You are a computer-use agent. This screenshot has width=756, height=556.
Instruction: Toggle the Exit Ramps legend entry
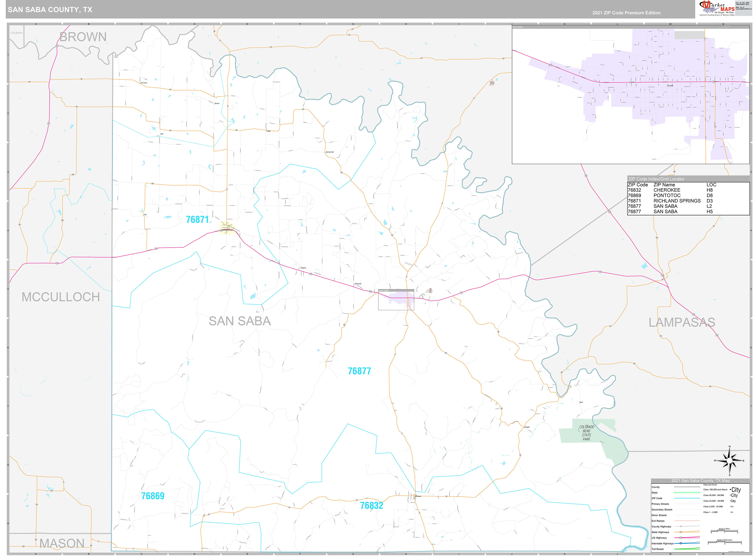coord(687,521)
